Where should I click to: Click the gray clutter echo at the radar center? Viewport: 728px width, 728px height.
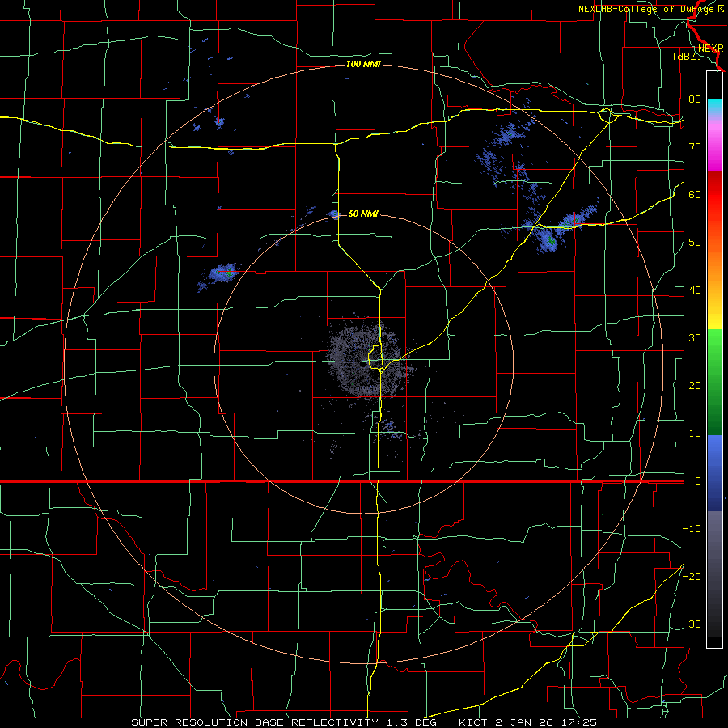pyautogui.click(x=365, y=361)
